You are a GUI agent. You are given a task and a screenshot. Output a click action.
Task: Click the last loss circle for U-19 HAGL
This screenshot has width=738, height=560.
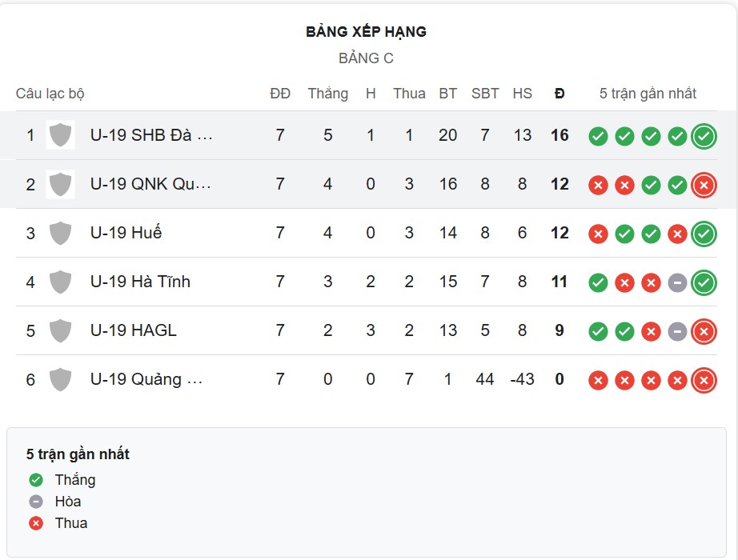704,330
